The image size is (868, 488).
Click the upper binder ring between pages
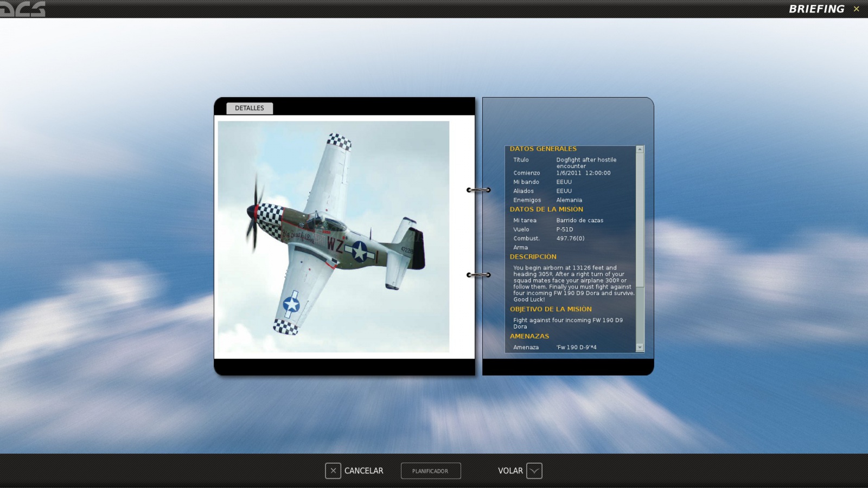pos(478,190)
